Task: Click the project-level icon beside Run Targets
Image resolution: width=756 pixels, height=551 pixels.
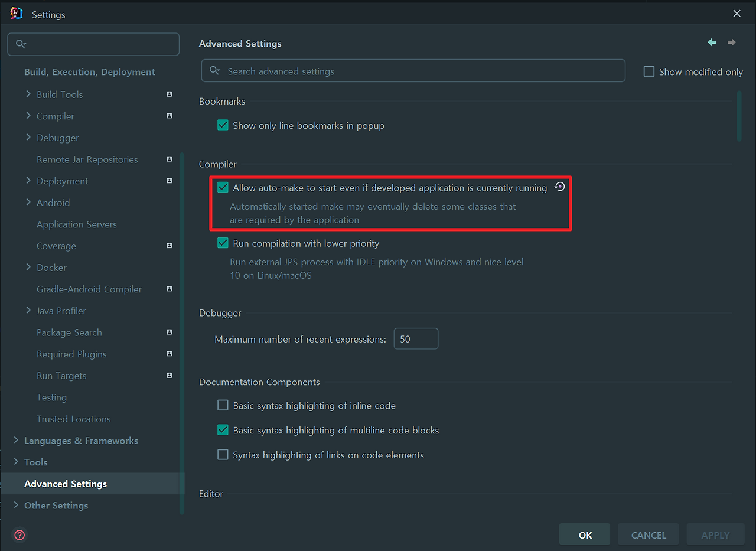Action: [170, 375]
